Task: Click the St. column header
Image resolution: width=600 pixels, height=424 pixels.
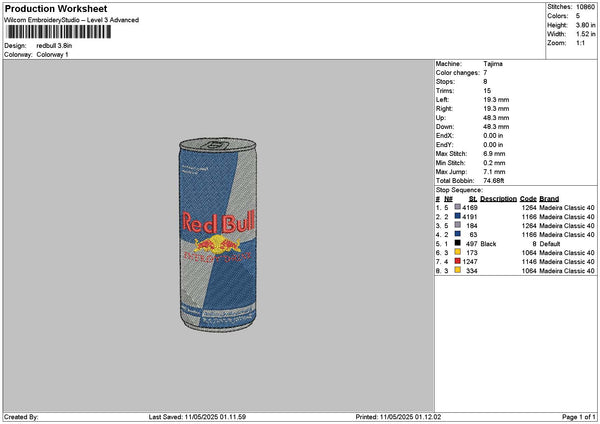Action: (473, 199)
